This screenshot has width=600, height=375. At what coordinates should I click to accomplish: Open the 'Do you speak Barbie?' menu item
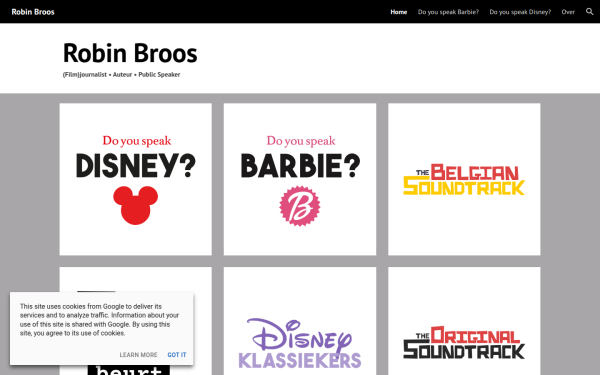tap(448, 12)
